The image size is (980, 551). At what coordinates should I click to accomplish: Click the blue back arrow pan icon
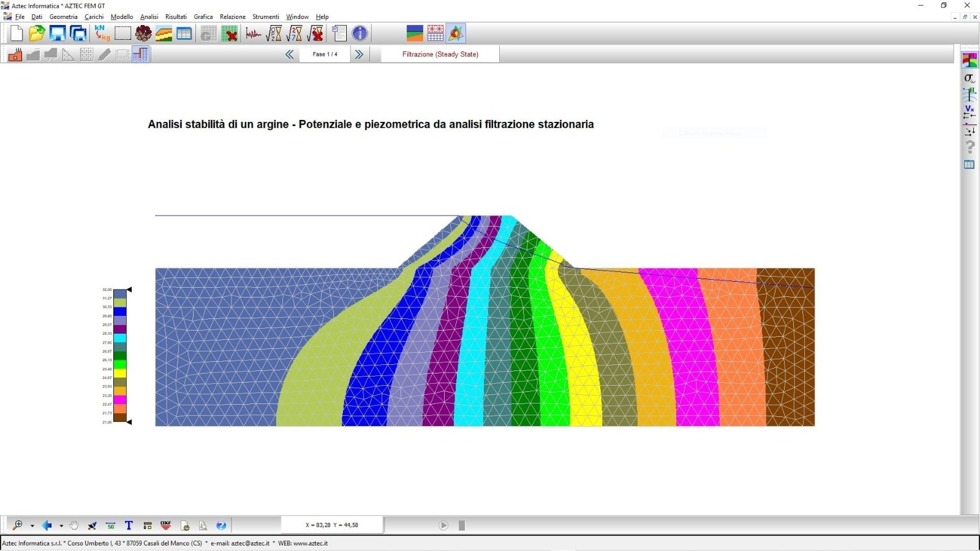click(x=47, y=525)
